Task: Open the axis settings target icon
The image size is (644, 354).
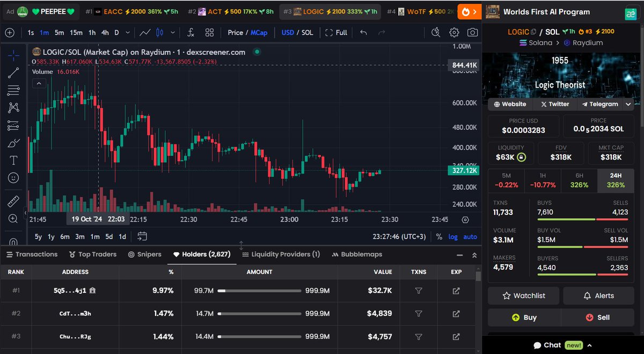Action: (465, 220)
